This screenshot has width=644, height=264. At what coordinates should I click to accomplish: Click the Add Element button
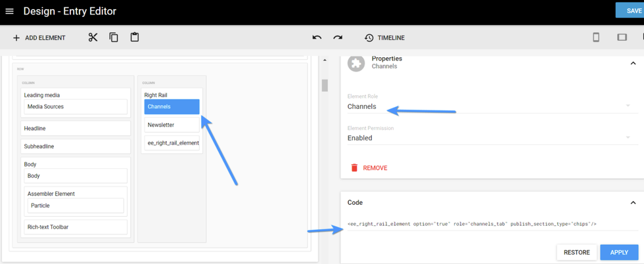click(39, 37)
